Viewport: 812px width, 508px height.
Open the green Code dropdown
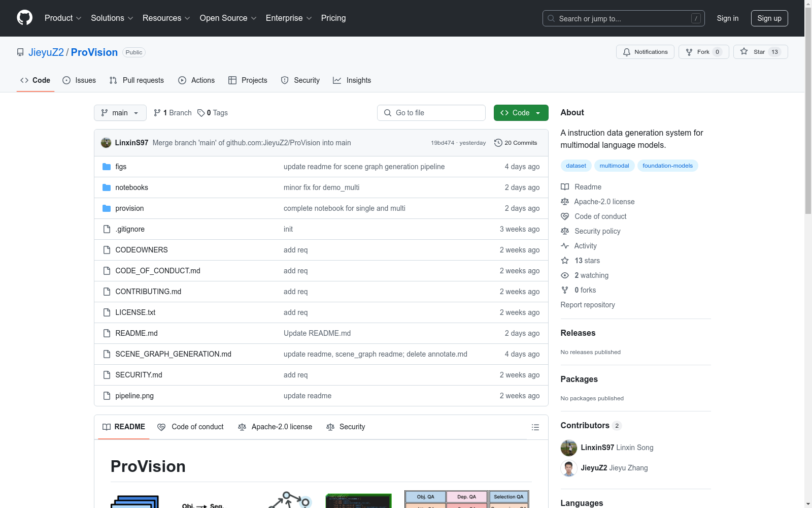521,113
